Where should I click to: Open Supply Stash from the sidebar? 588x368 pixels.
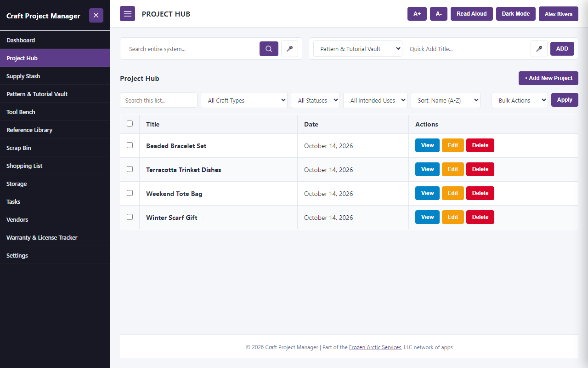[55, 76]
